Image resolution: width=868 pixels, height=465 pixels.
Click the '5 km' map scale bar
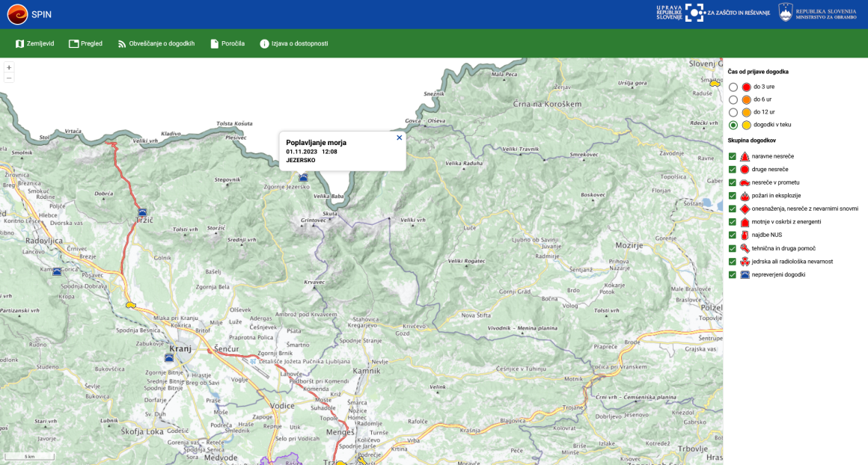[30, 457]
